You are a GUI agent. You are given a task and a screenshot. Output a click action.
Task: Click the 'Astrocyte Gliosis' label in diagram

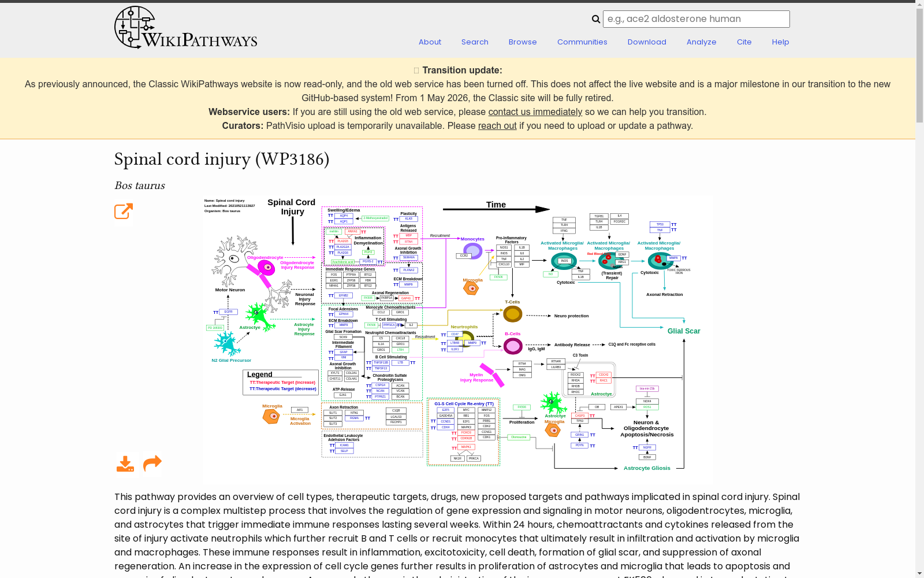647,468
